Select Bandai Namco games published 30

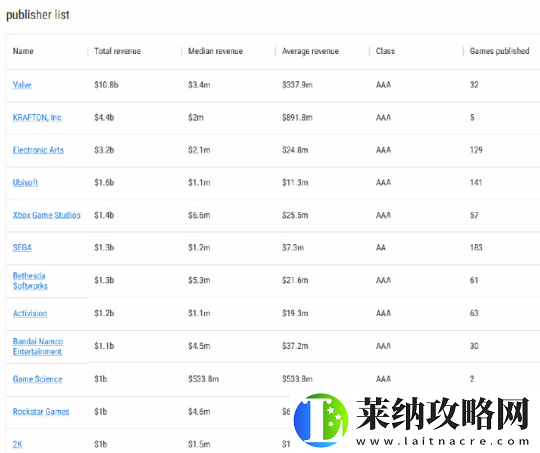tap(474, 346)
